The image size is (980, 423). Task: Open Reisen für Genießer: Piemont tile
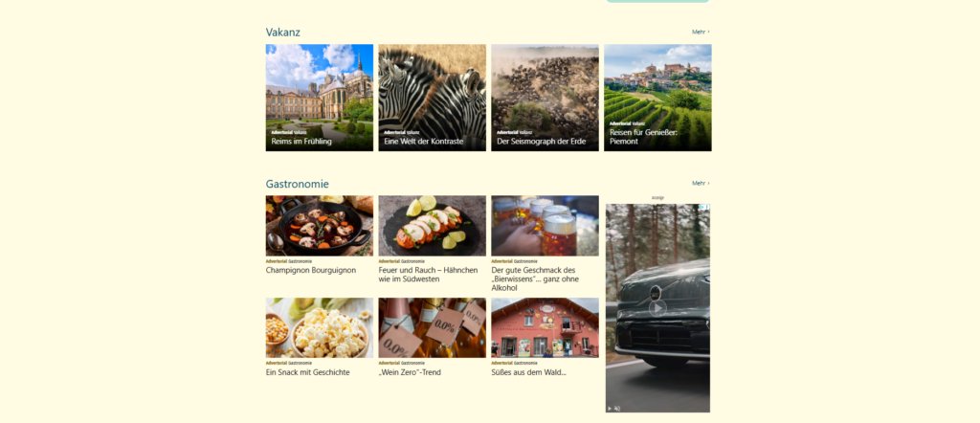pyautogui.click(x=657, y=98)
